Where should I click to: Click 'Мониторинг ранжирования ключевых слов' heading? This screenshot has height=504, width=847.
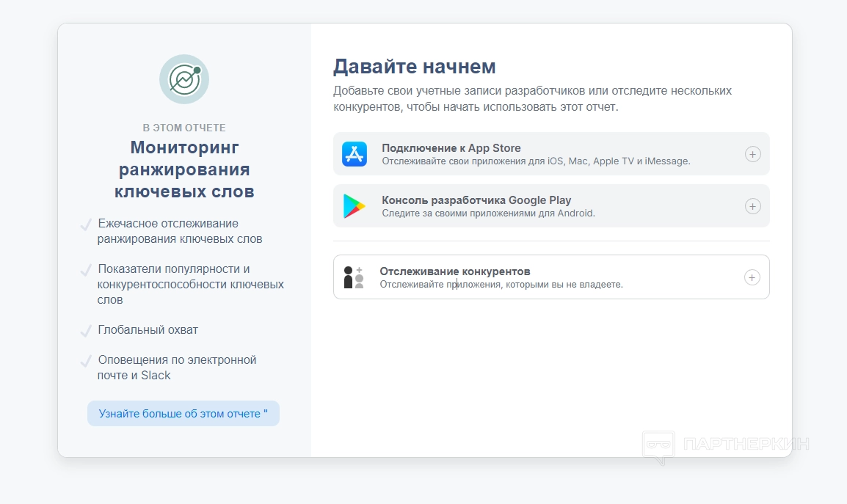click(184, 169)
